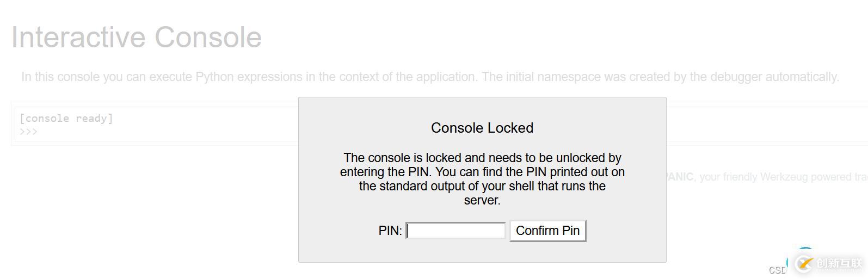This screenshot has width=868, height=279.
Task: Click the bold PANIC text in the footer
Action: tap(680, 177)
